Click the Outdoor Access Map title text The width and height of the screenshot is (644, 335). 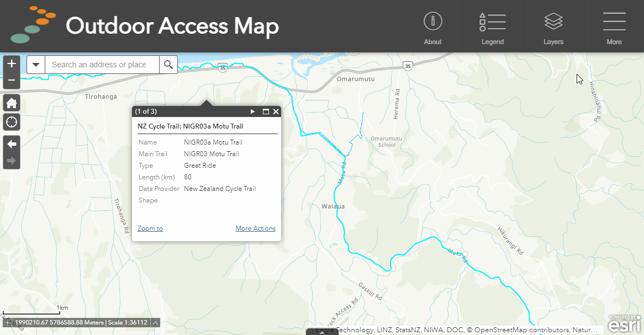tap(172, 26)
